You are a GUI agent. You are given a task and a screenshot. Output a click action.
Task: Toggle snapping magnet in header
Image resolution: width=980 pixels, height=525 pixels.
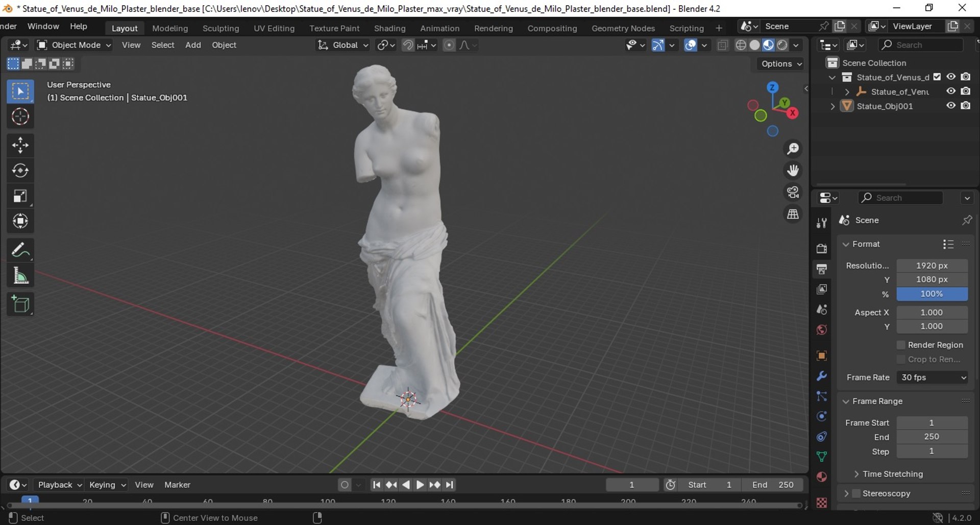click(408, 45)
